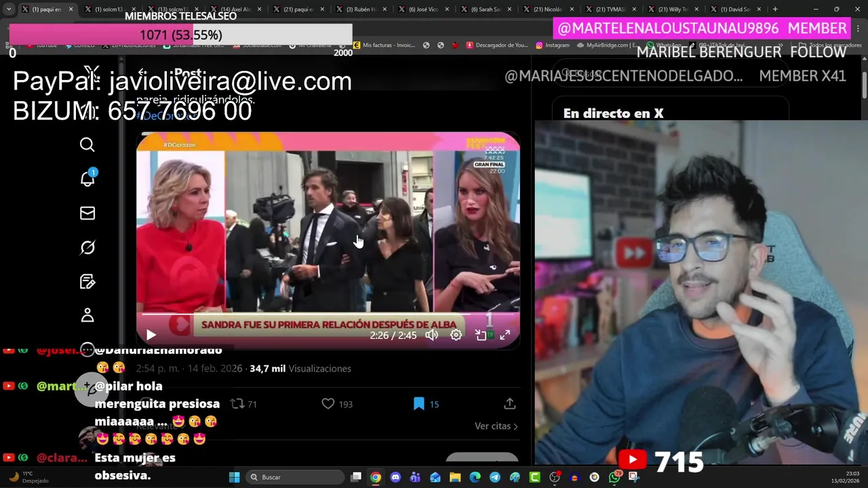Open File Explorer from the taskbar
Screen dimensions: 868x488
[x=455, y=477]
